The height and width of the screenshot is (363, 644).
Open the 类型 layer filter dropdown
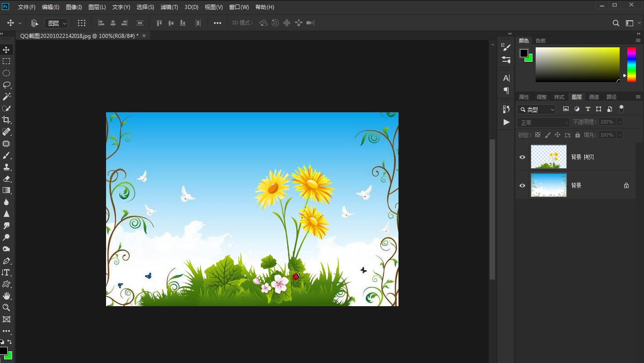click(537, 110)
